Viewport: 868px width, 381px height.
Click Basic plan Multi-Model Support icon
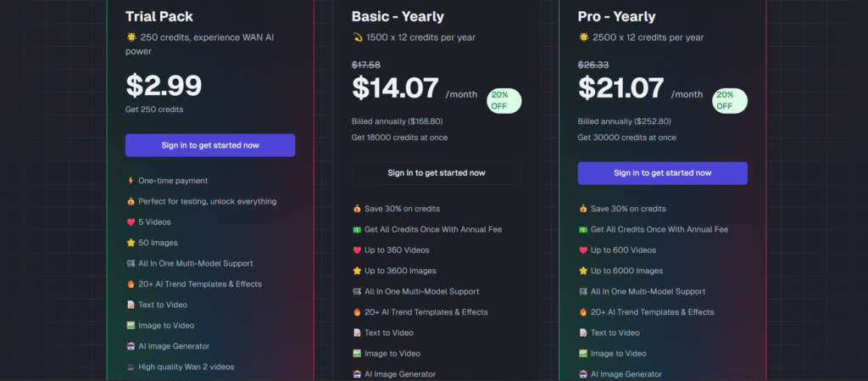point(357,291)
